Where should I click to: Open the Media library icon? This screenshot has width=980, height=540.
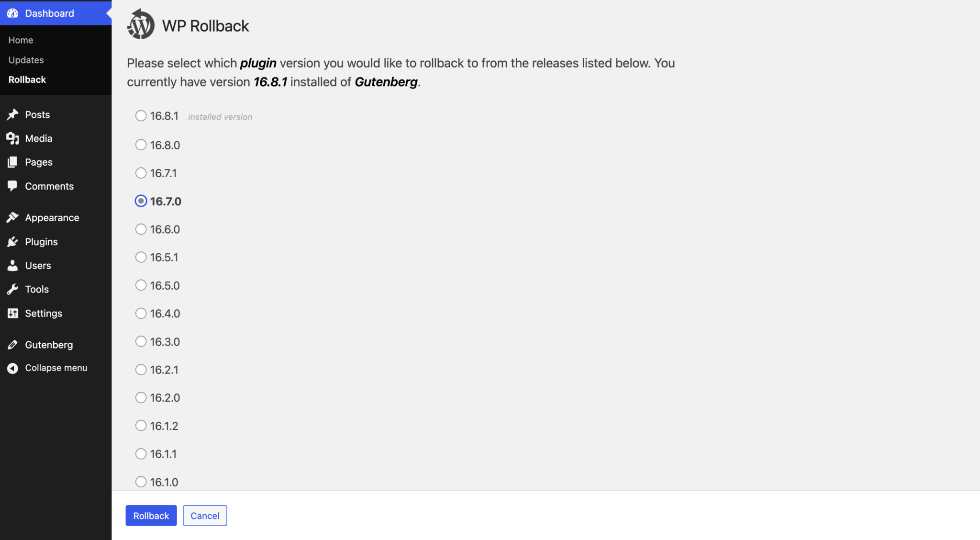pyautogui.click(x=13, y=138)
